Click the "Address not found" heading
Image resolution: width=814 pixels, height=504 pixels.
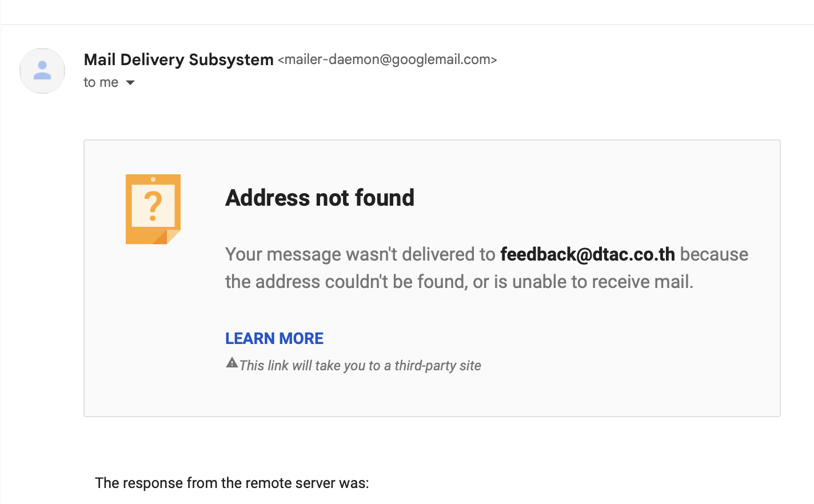point(320,198)
